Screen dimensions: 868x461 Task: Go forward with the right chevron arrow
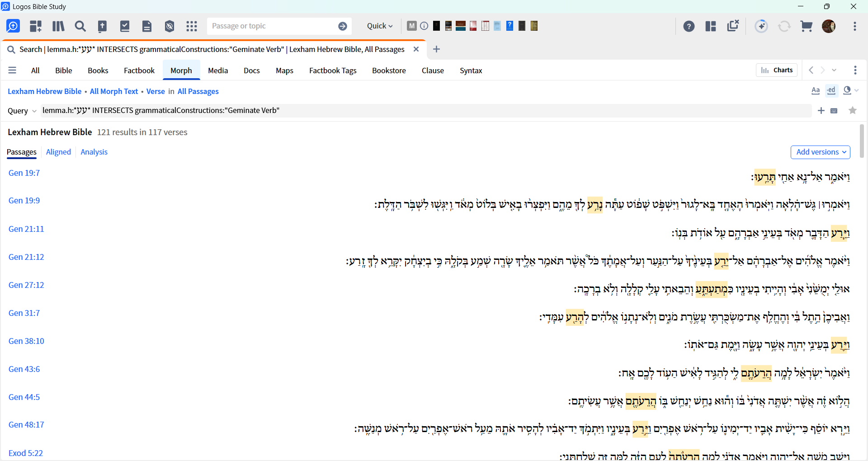coord(823,70)
